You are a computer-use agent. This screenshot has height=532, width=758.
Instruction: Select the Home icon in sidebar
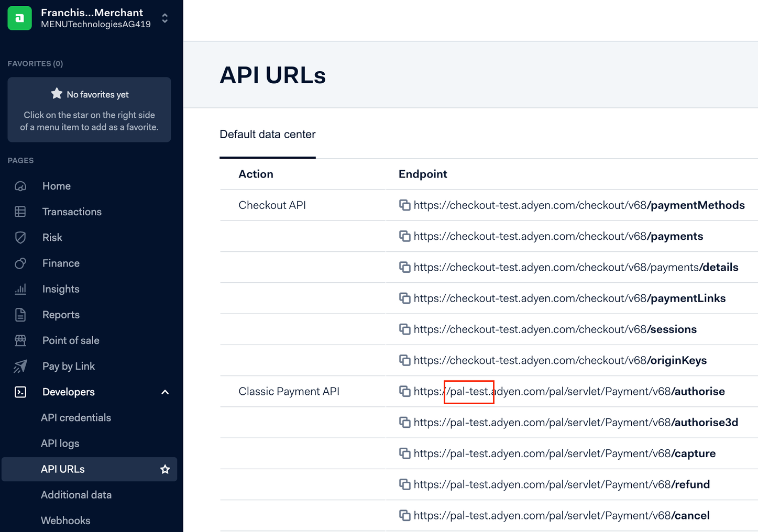(x=20, y=186)
